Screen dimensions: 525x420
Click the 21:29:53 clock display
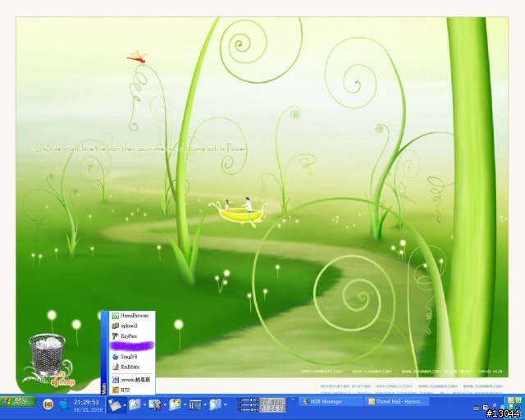(86, 402)
